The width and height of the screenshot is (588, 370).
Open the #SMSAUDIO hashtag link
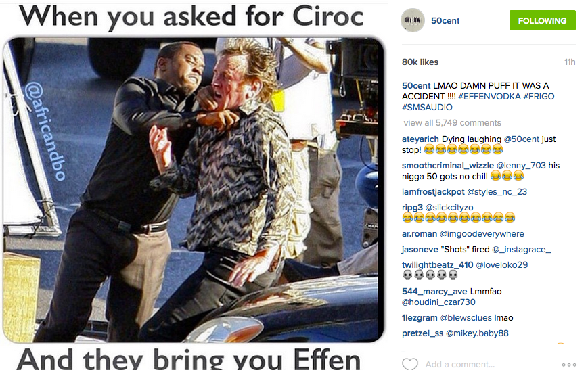[427, 108]
